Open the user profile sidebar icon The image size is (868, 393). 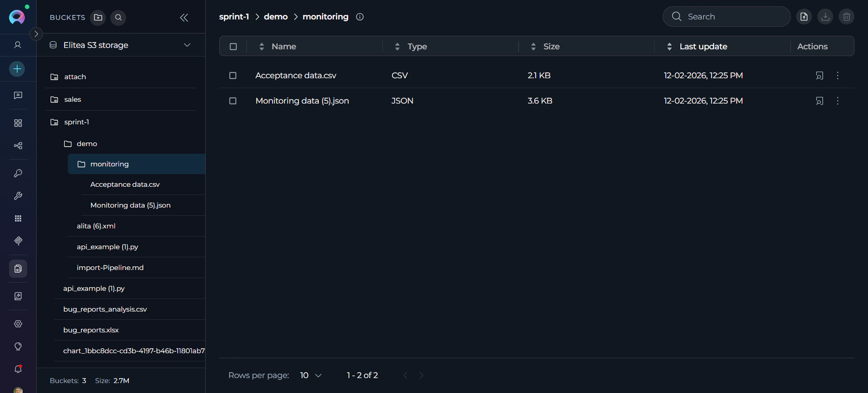18,45
